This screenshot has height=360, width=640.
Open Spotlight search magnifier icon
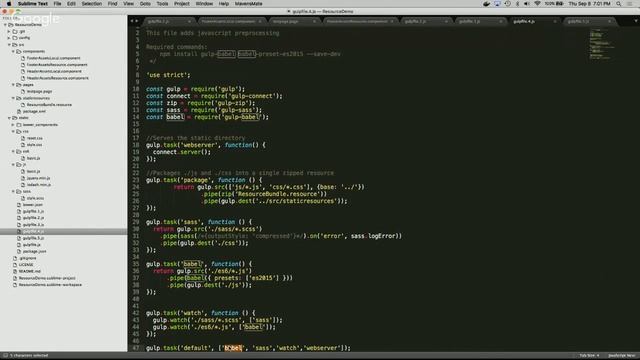pyautogui.click(x=619, y=4)
